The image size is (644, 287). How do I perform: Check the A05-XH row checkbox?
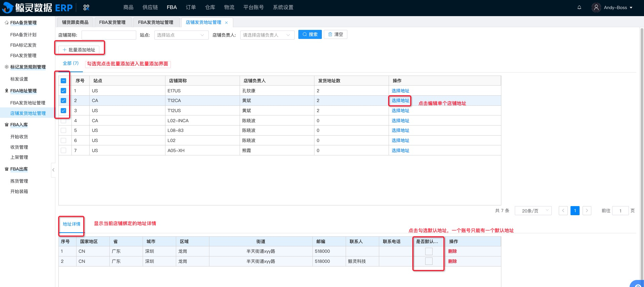pos(63,150)
